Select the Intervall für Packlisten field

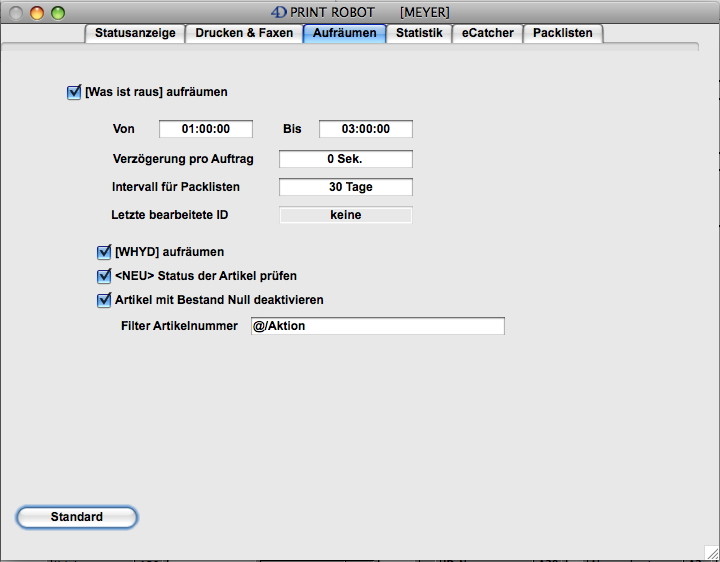point(345,187)
